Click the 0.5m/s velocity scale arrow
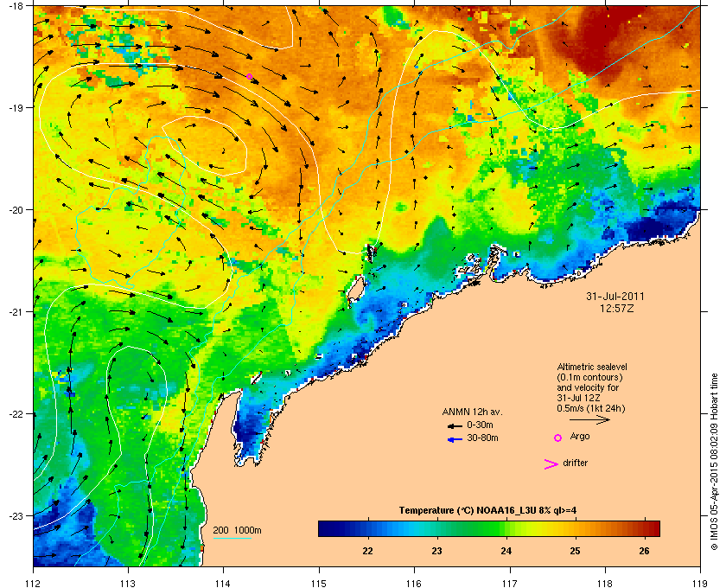The height and width of the screenshot is (588, 726). click(x=589, y=419)
